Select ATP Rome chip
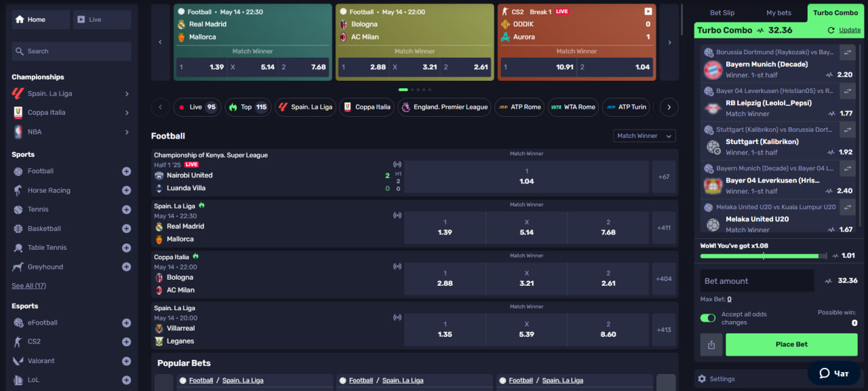This screenshot has width=868, height=391. point(519,107)
